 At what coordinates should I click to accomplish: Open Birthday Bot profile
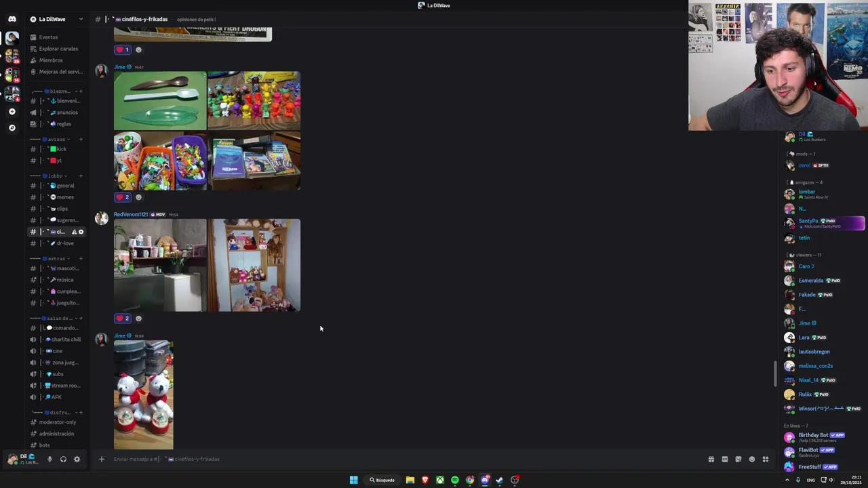pos(824,437)
